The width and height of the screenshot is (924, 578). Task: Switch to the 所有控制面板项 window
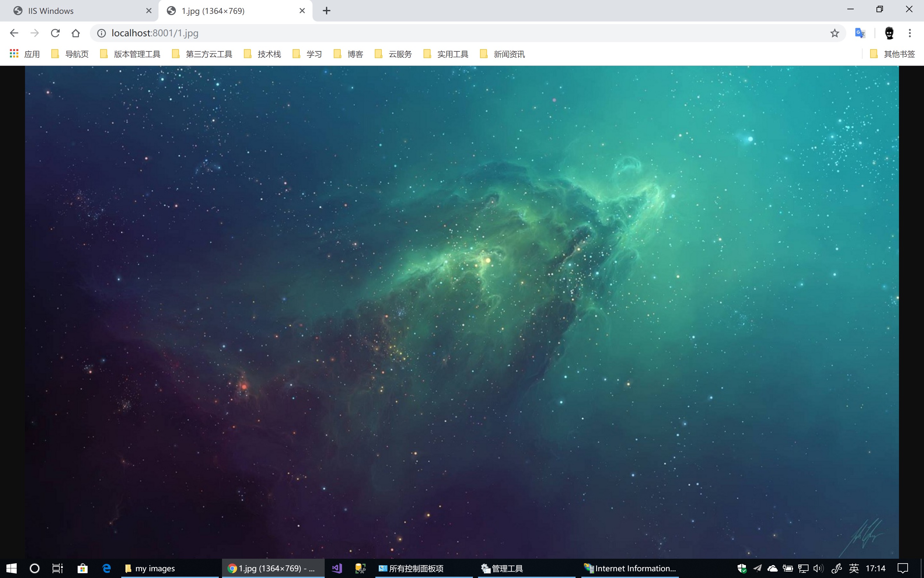(424, 568)
